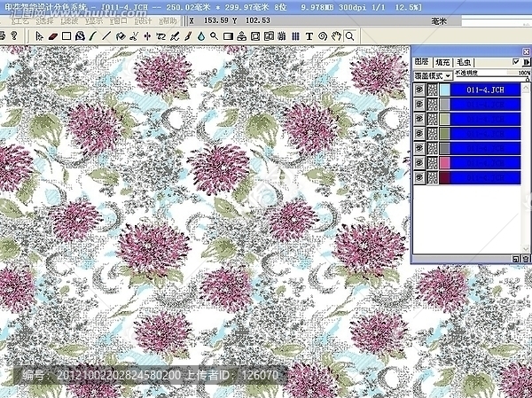The height and width of the screenshot is (398, 532).
Task: Click the X 153.59 coordinate readout
Action: point(209,20)
